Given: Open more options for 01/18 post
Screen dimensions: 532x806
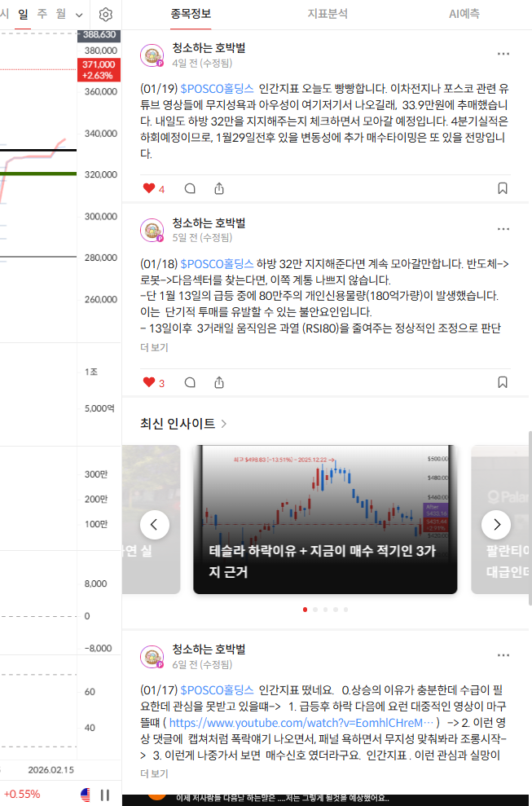Looking at the screenshot, I should pos(503,229).
